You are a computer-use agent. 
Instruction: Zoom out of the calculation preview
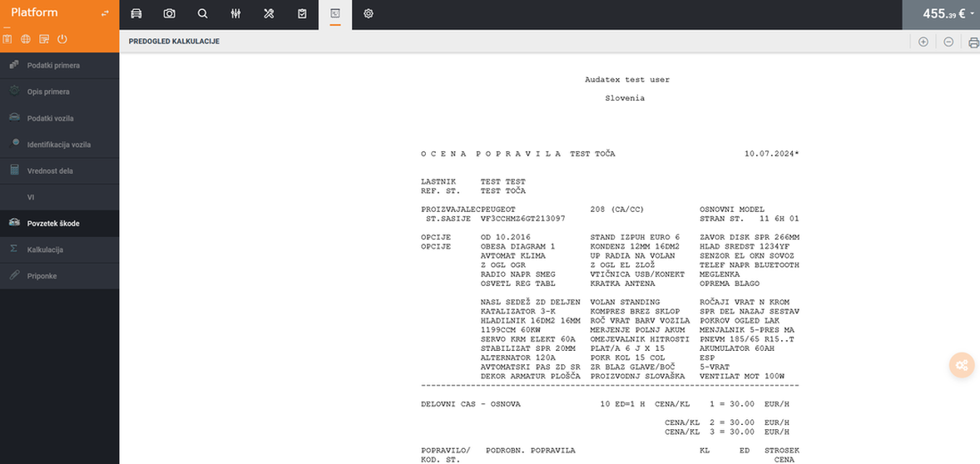click(948, 42)
